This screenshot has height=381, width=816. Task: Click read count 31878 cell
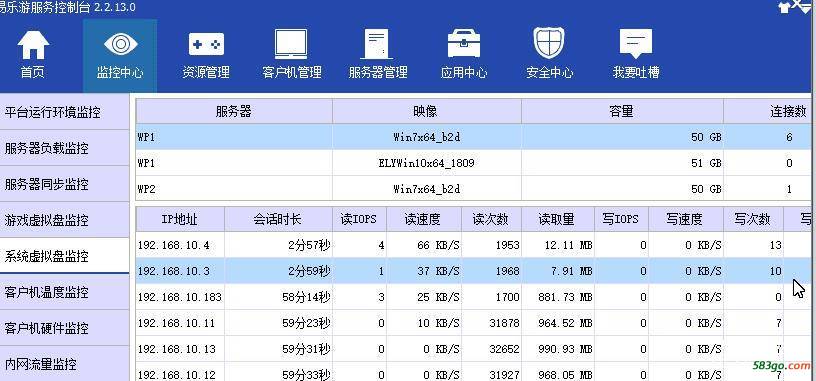[x=491, y=323]
